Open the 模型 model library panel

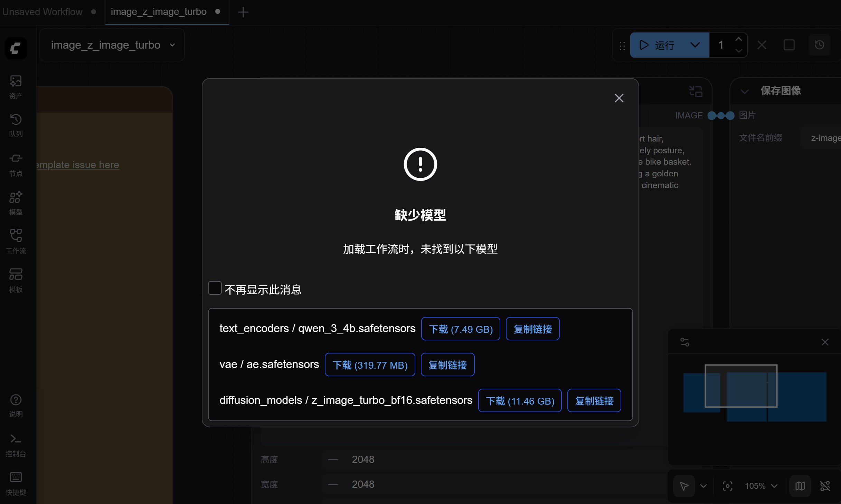tap(16, 203)
